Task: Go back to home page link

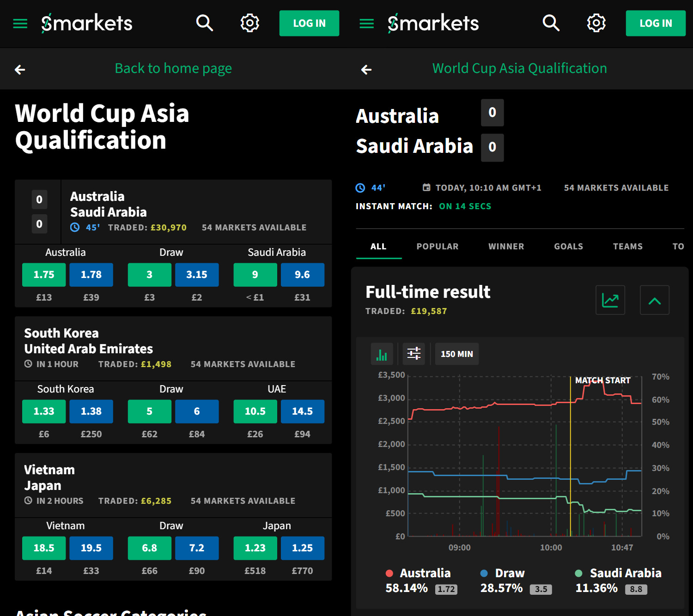Action: coord(173,68)
